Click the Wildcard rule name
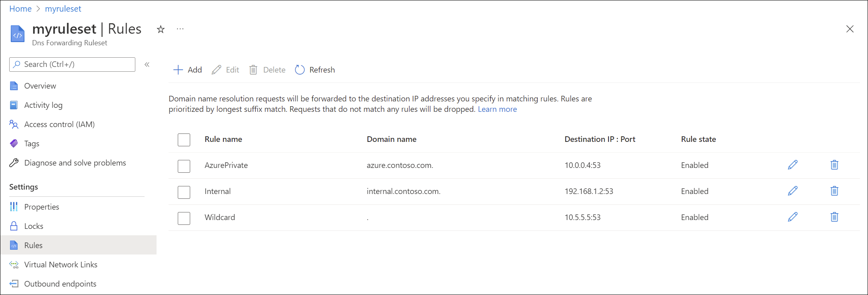Image resolution: width=868 pixels, height=295 pixels. (x=220, y=217)
